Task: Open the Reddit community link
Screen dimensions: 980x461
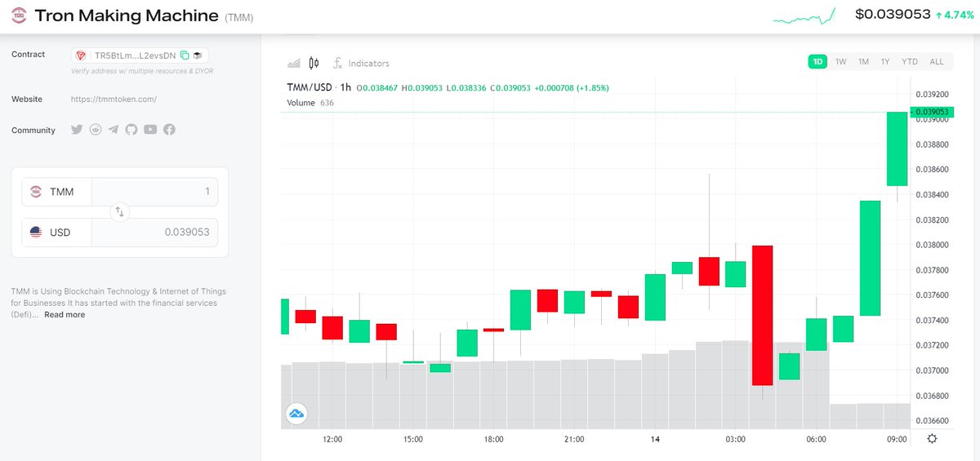Action: pyautogui.click(x=96, y=130)
